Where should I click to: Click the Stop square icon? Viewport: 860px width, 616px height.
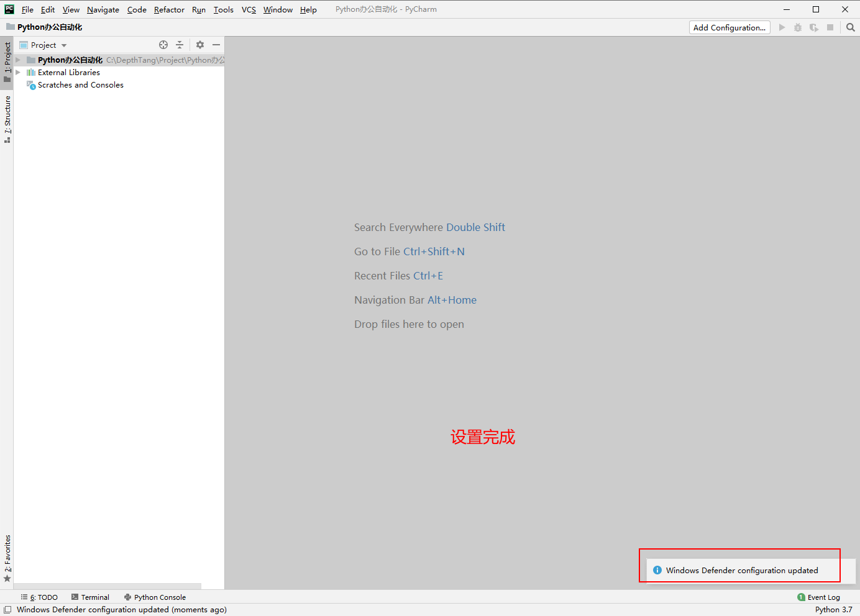click(830, 27)
